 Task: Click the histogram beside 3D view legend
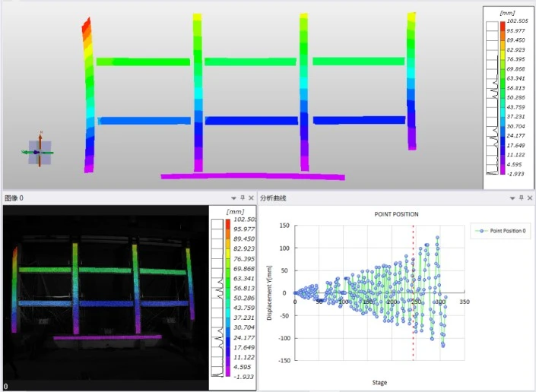(x=492, y=99)
